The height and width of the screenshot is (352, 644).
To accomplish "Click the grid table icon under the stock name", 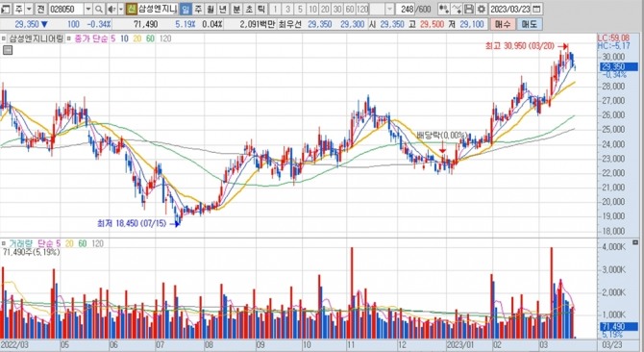I will pos(8,51).
